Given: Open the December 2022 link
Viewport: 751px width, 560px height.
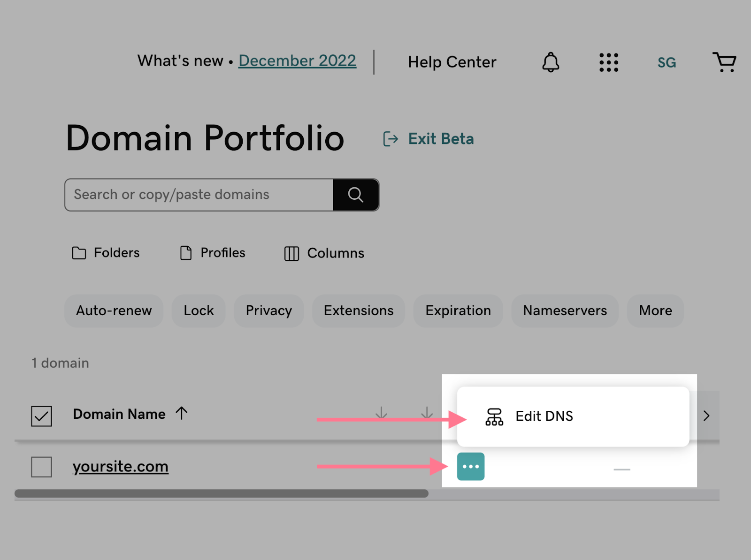Looking at the screenshot, I should 297,61.
